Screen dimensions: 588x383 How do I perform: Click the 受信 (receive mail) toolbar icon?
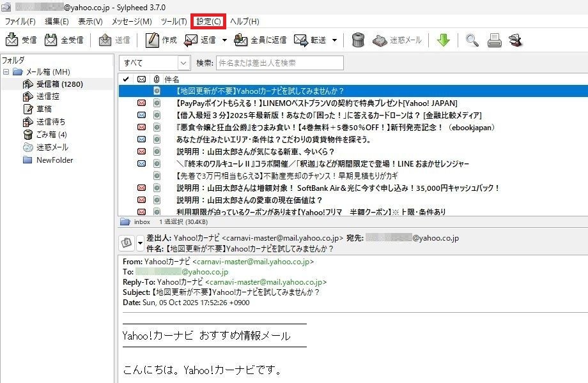[13, 40]
